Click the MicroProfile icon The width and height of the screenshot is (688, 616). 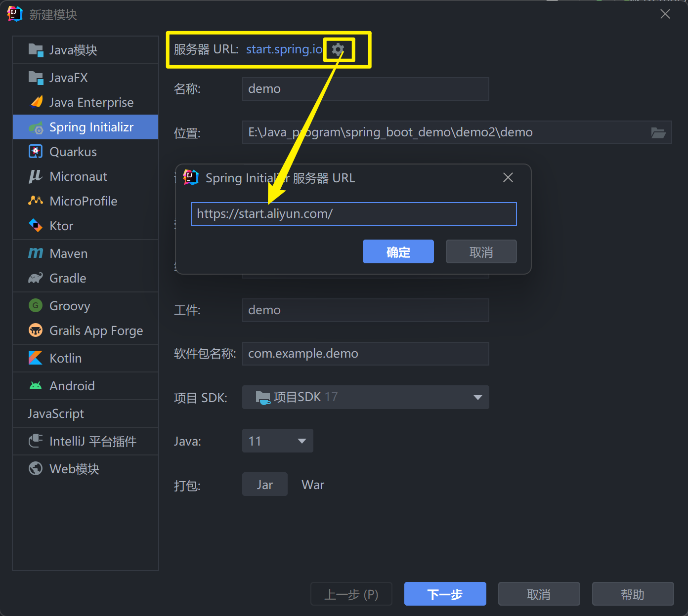click(x=36, y=201)
